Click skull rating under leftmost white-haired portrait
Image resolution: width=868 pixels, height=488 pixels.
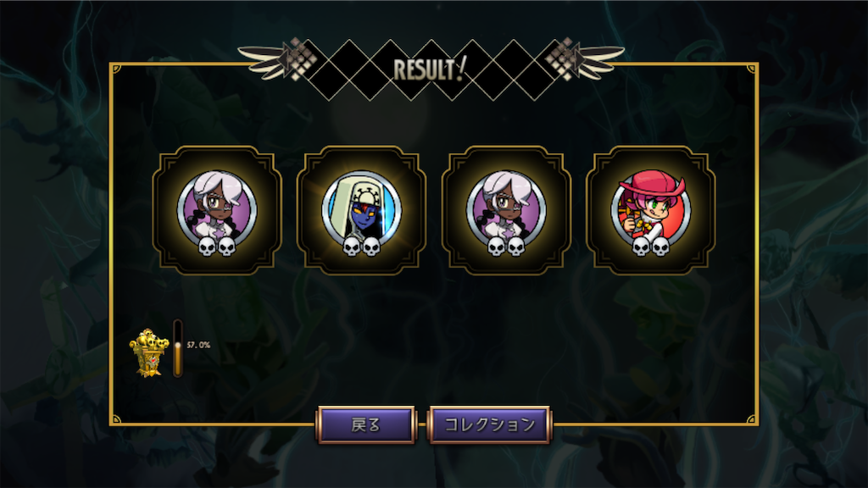217,247
